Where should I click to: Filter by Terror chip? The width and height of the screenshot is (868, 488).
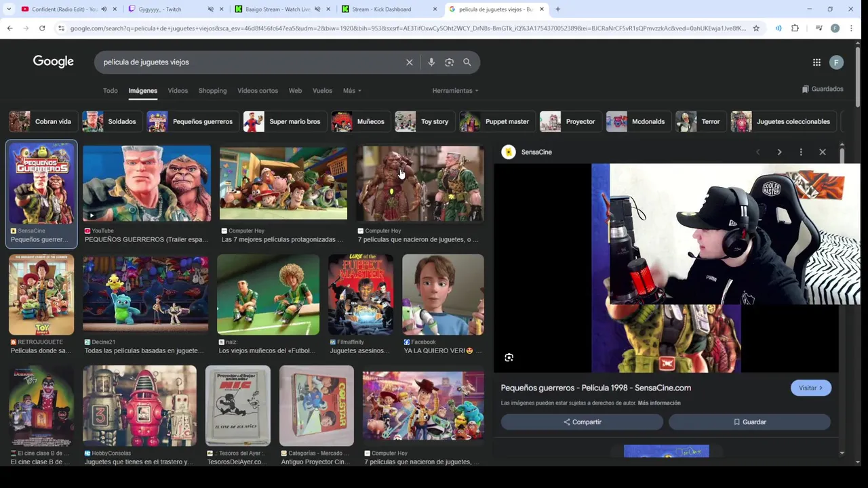point(701,121)
